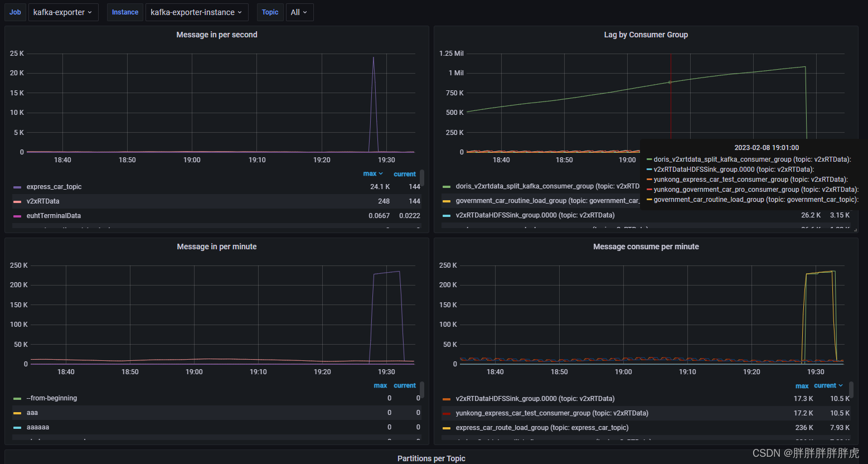Image resolution: width=868 pixels, height=464 pixels.
Task: Open the Message consume per minute panel title
Action: (646, 246)
